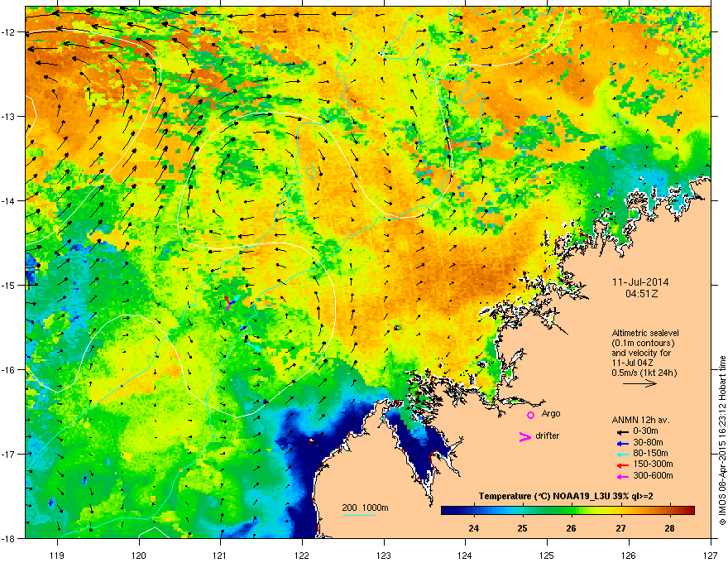Click the magenta 300-600m arrow legend icon
Viewport: 728px width, 563px height.
[622, 476]
